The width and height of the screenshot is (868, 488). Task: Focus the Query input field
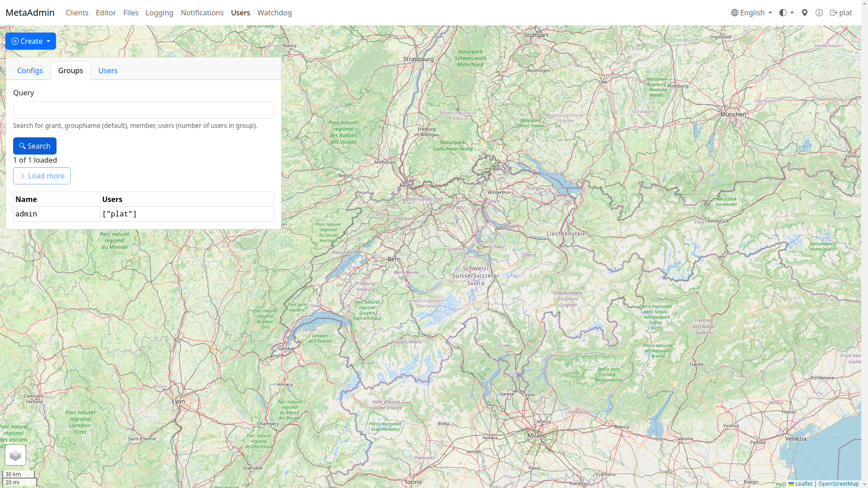coord(143,110)
